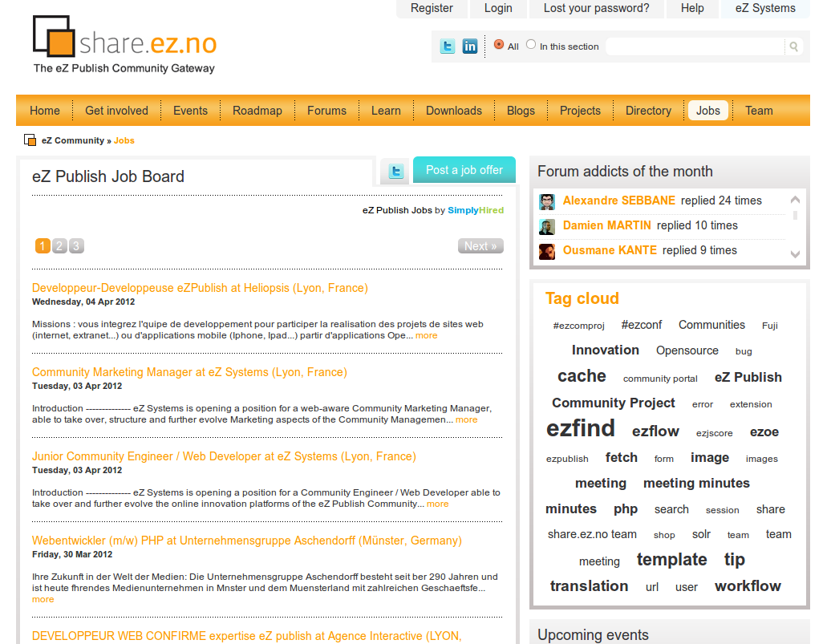Click the Twitter icon beside Post a job offer
This screenshot has width=831, height=644.
(x=396, y=171)
